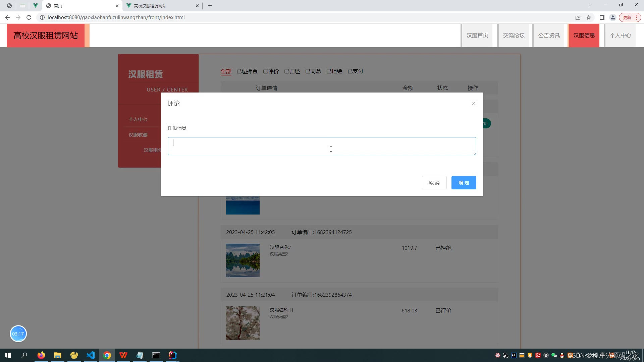Screen dimensions: 644x362
Task: Click the 汉服名称7 order thumbnail
Action: (243, 260)
